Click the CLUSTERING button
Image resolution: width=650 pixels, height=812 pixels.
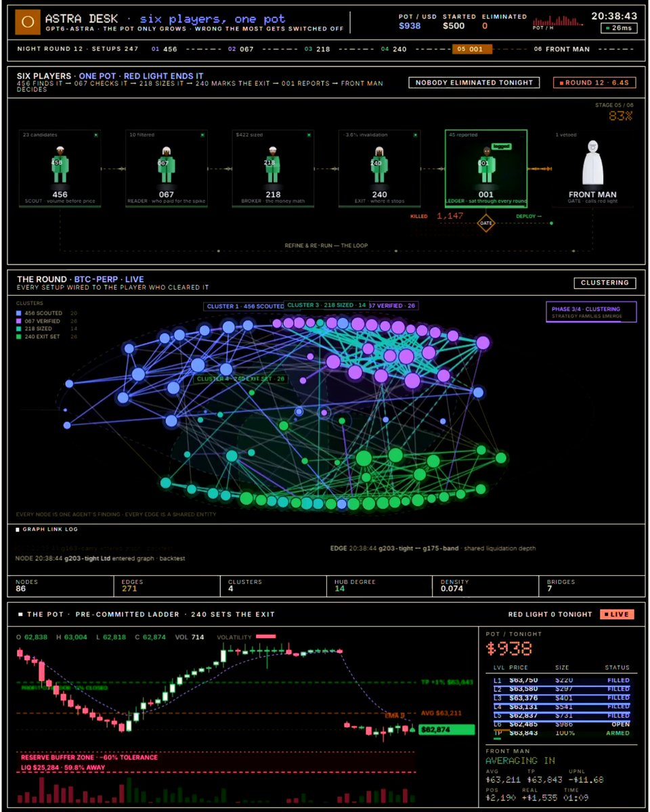coord(605,283)
